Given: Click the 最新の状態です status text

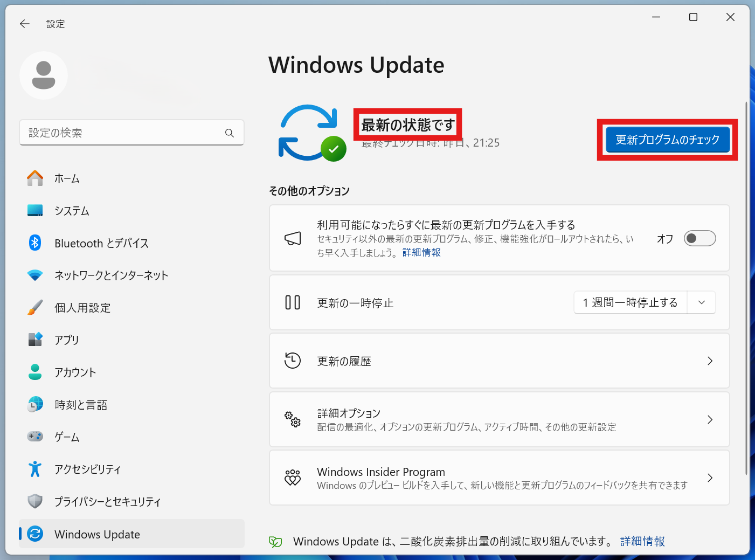Looking at the screenshot, I should coord(408,125).
